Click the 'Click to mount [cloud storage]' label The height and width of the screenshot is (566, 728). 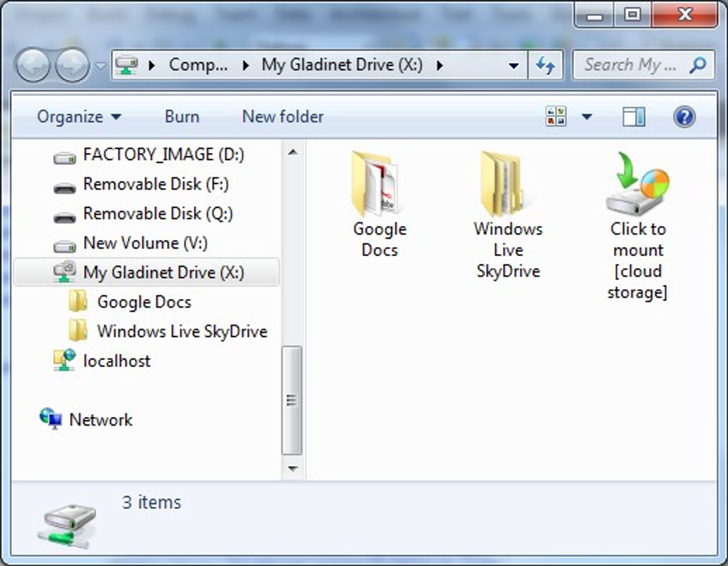pyautogui.click(x=638, y=261)
